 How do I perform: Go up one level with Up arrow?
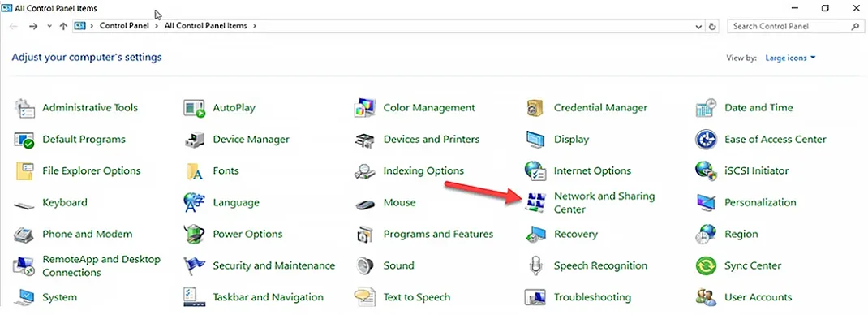coord(63,26)
